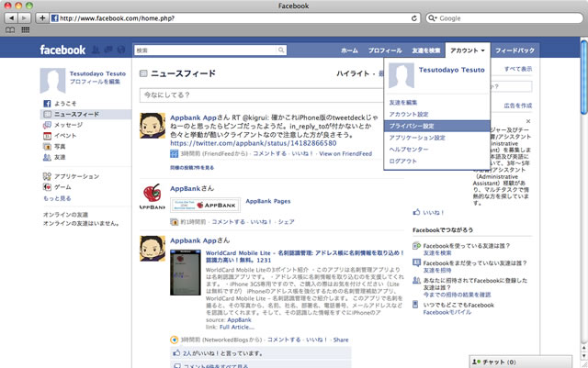Click 友達を検索 under Facebookでつながろう
Screen dimensions: 588x368
coord(437,253)
